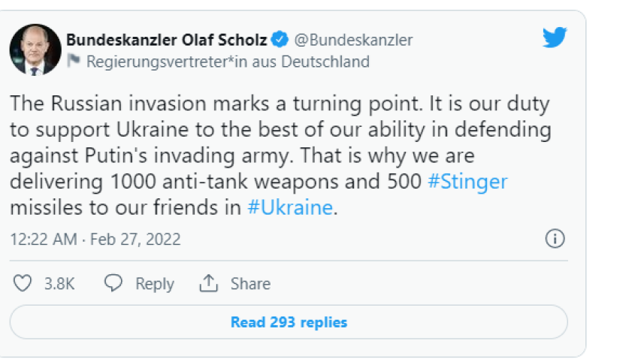This screenshot has height=362, width=644.
Task: Click the blue verified badge
Action: pos(280,40)
